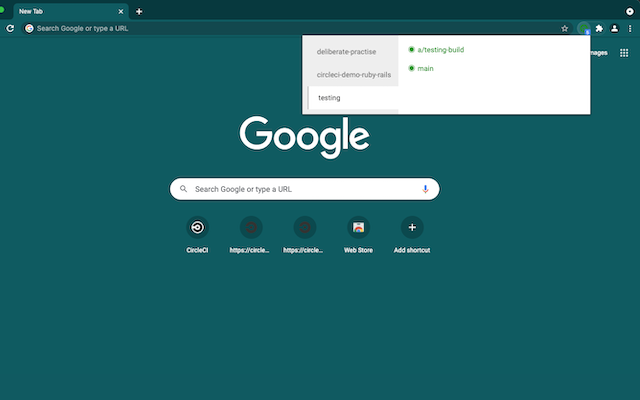The width and height of the screenshot is (640, 400).
Task: Open a new tab with the plus button
Action: tap(139, 11)
